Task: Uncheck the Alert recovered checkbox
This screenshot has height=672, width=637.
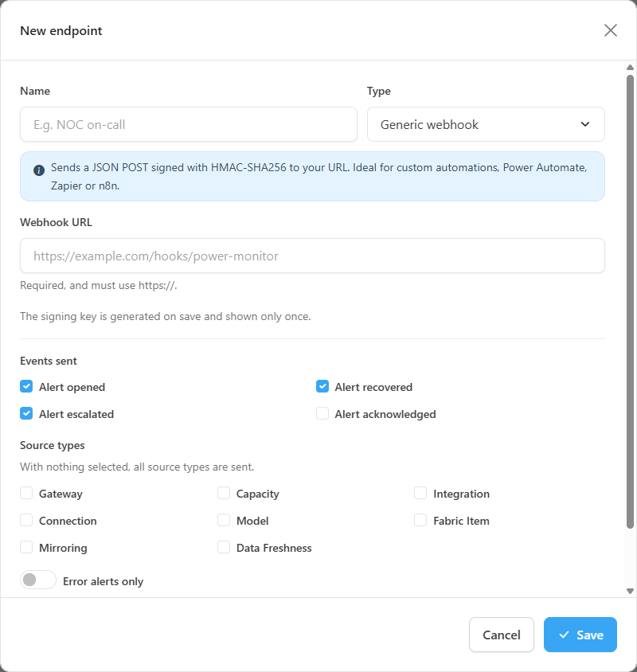Action: click(x=322, y=387)
